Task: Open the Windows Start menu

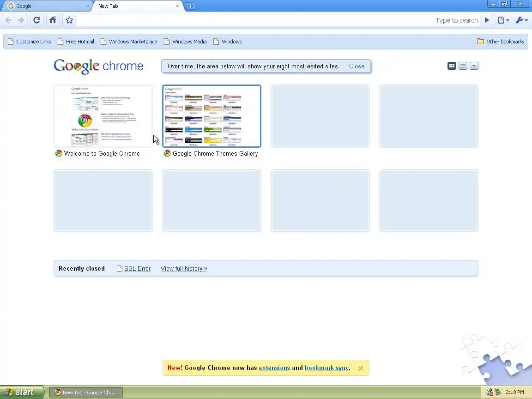Action: (22, 393)
